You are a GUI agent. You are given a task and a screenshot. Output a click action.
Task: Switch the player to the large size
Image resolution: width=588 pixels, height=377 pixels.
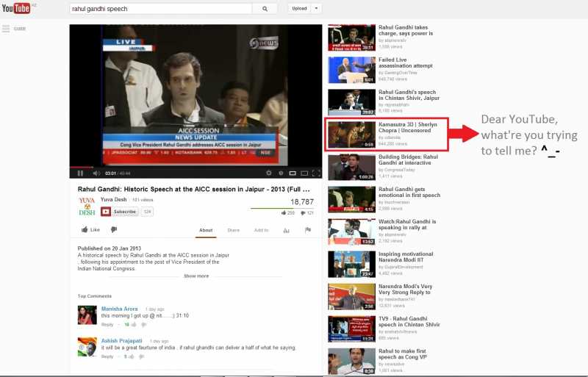coord(304,173)
